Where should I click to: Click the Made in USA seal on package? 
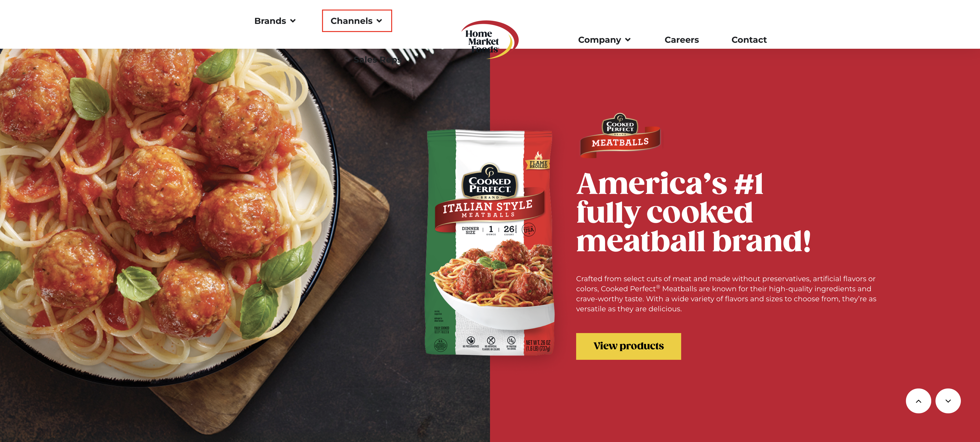pyautogui.click(x=529, y=230)
